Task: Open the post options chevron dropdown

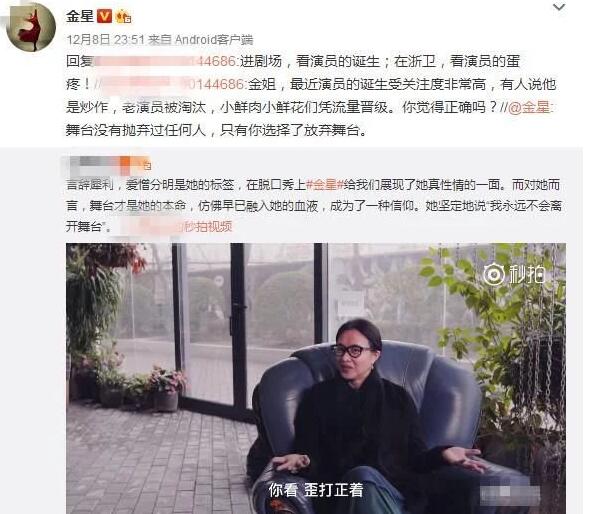Action: [x=559, y=7]
